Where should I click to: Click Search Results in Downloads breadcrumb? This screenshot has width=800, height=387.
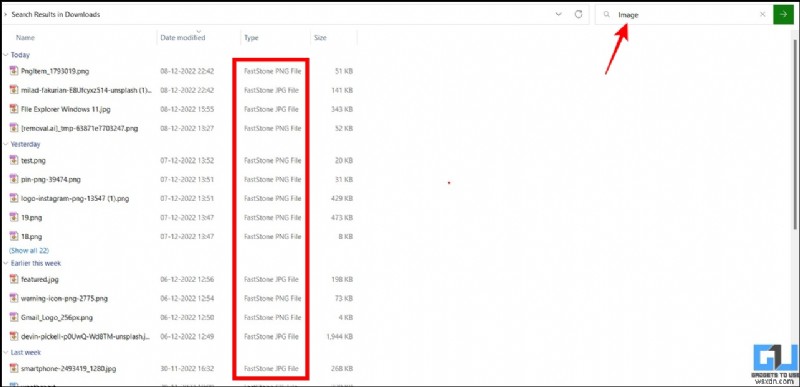(56, 15)
